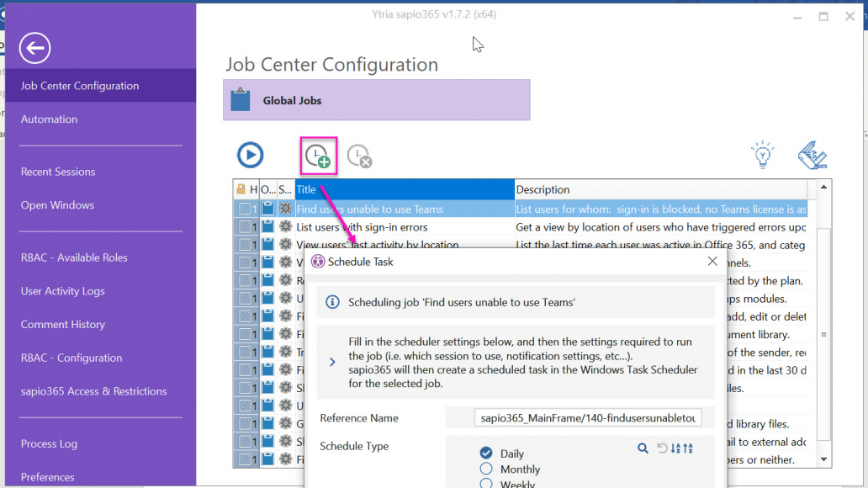Expand the scheduler instructions chevron
The image size is (868, 488).
tap(332, 363)
